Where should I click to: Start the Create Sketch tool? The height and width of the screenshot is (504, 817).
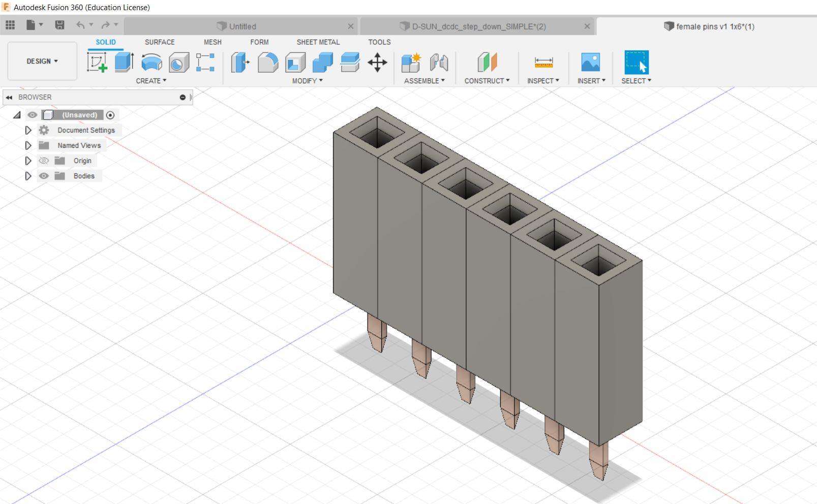point(97,62)
